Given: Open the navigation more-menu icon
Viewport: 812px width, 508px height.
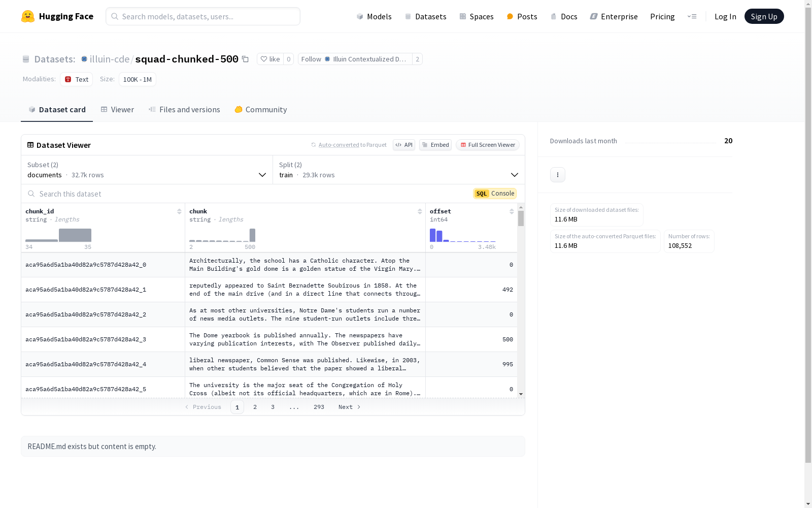Looking at the screenshot, I should [692, 16].
